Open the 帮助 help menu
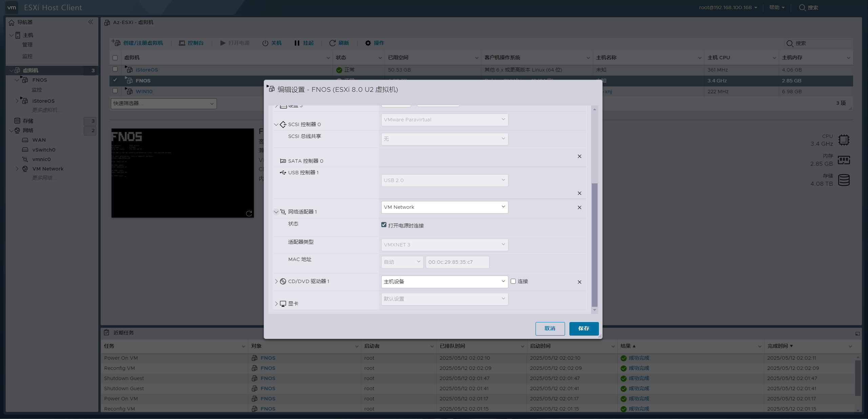This screenshot has height=419, width=868. tap(777, 7)
